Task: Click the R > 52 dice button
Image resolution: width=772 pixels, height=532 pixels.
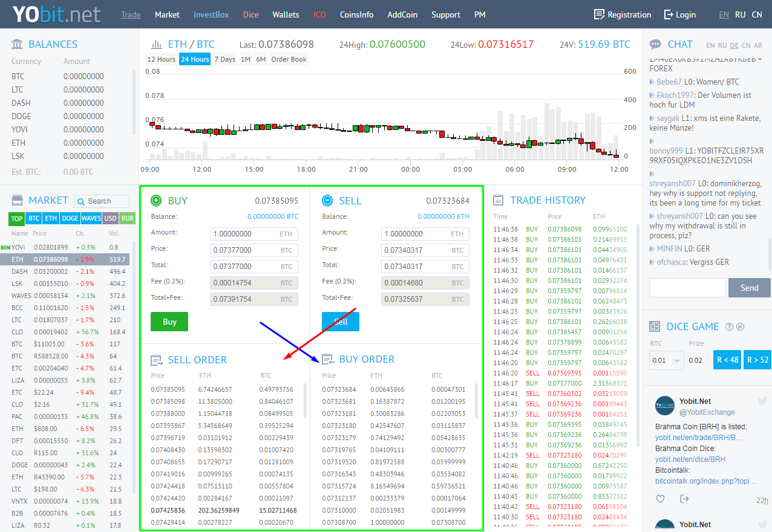Action: (x=757, y=360)
